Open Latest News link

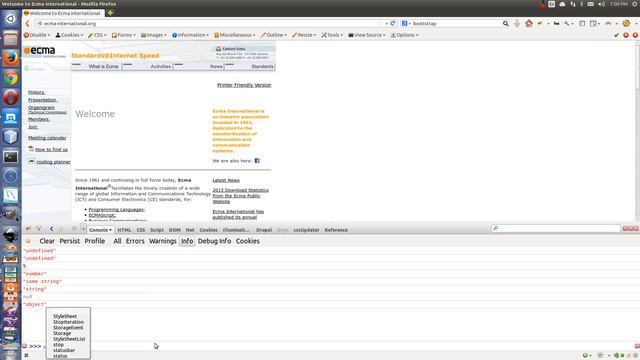226,180
